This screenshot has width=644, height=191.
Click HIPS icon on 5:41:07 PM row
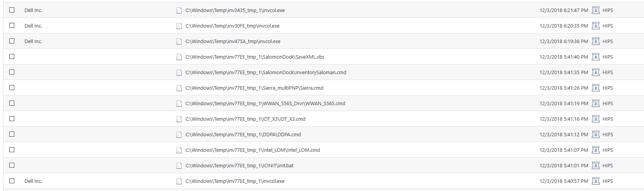[596, 150]
